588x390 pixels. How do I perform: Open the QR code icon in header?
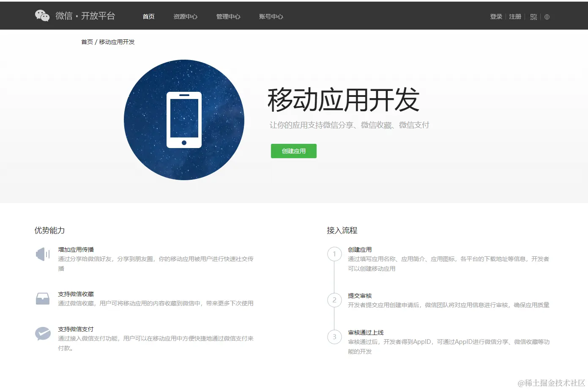point(533,17)
